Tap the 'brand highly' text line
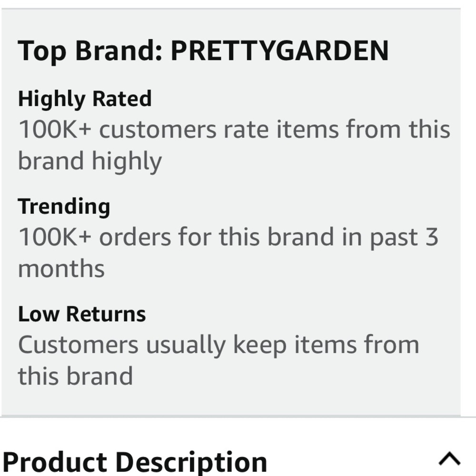Screen dimensions: 476x476 tap(90, 162)
